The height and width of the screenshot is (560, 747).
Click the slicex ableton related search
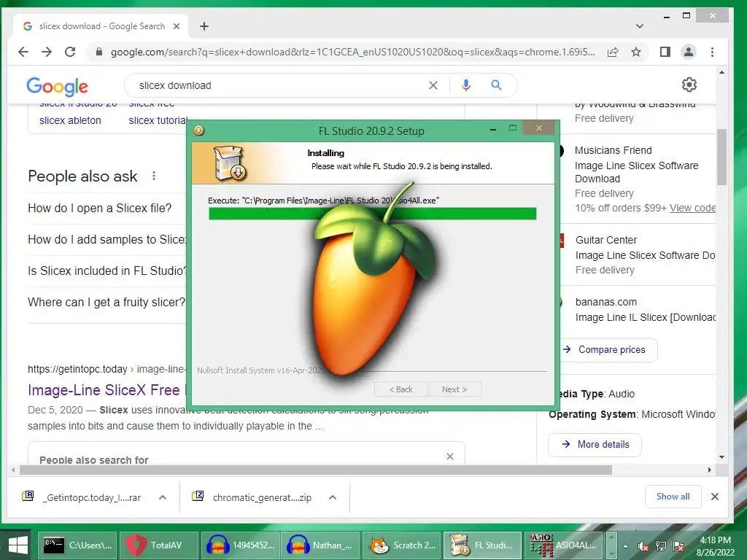pos(70,120)
